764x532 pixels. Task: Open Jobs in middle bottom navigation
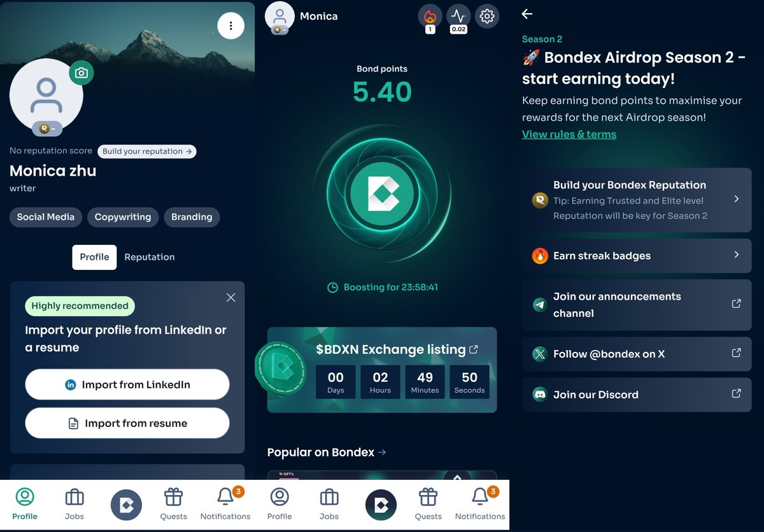tap(329, 504)
